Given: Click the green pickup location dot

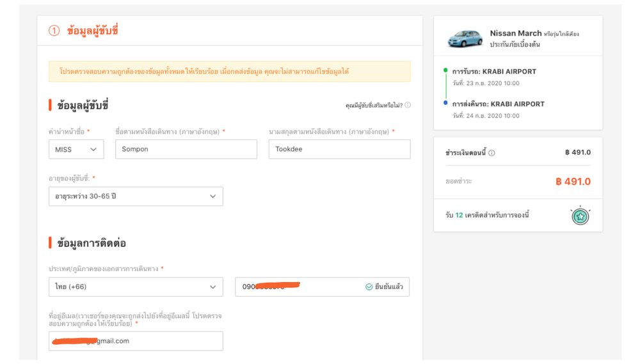Looking at the screenshot, I should [x=445, y=69].
